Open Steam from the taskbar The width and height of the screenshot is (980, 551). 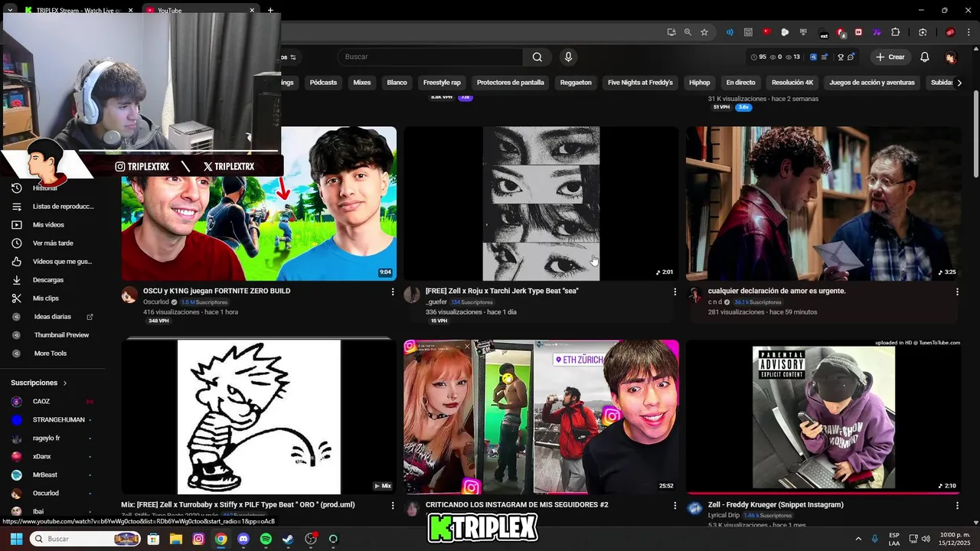(x=288, y=539)
